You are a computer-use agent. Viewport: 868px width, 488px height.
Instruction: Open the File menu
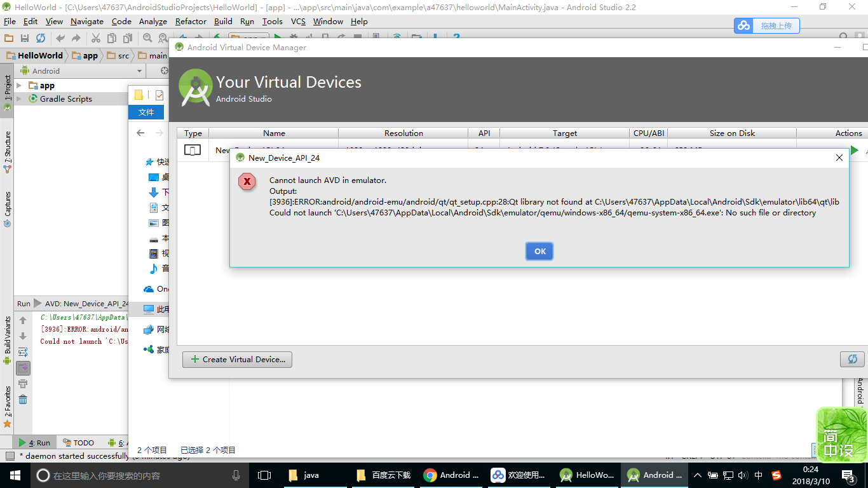click(x=10, y=21)
